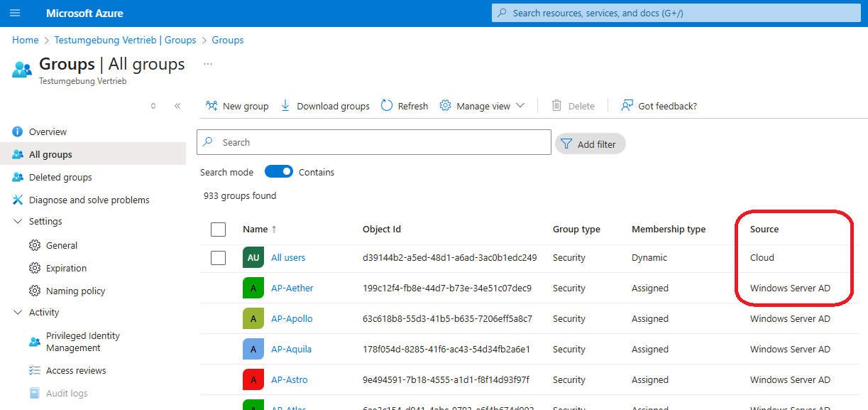Check the All users row checkbox
This screenshot has width=868, height=410.
click(219, 257)
